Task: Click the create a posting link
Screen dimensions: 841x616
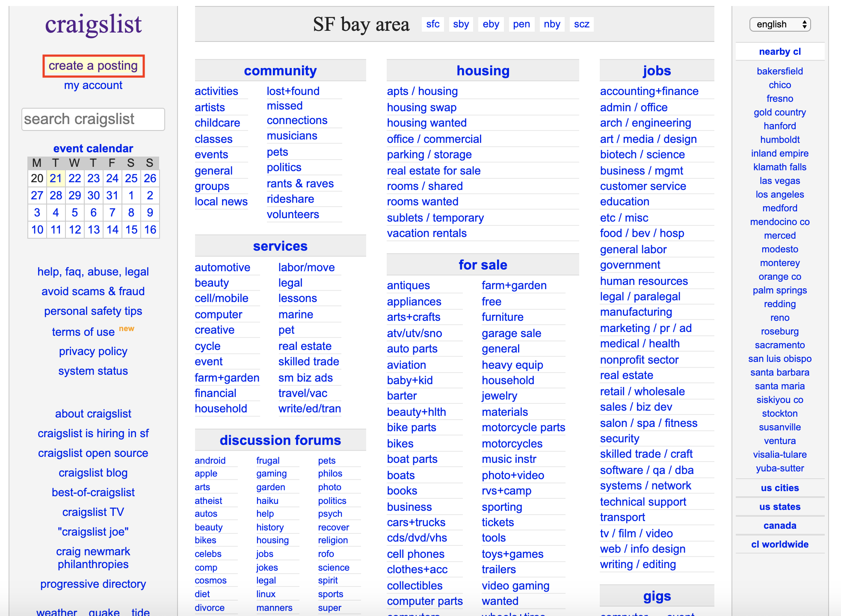Action: (x=93, y=66)
